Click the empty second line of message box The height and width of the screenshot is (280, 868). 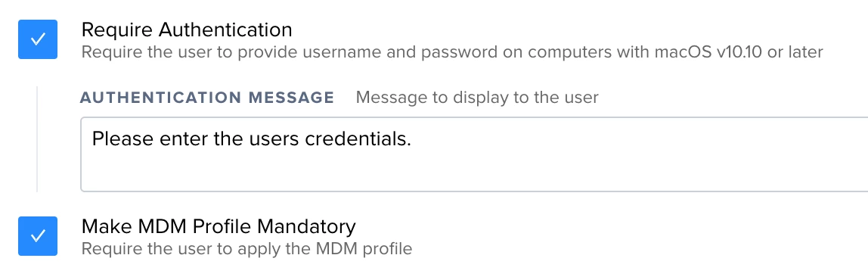click(474, 169)
